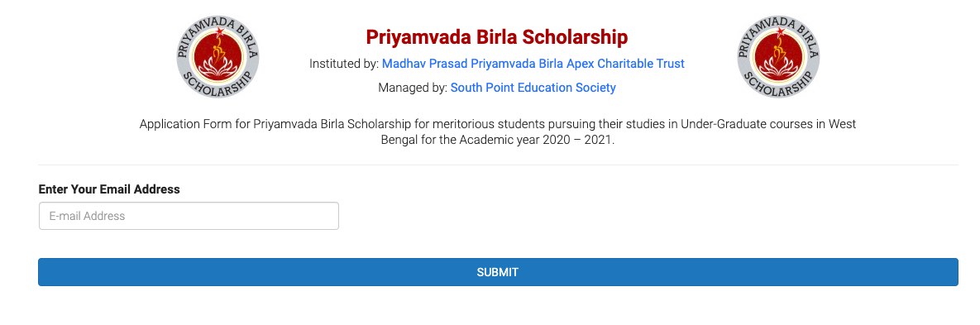The image size is (980, 325).
Task: Click the red star atop the left logo
Action: (218, 32)
